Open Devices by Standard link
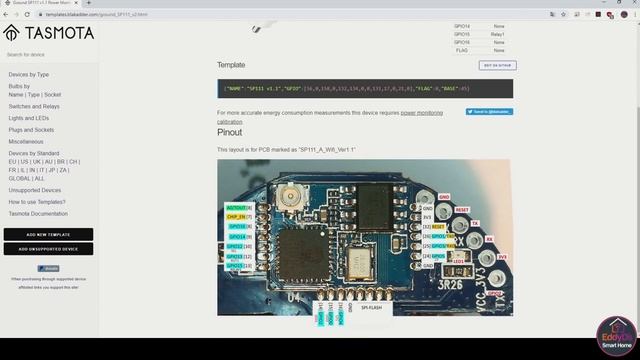This screenshot has height=360, width=640. (x=34, y=153)
